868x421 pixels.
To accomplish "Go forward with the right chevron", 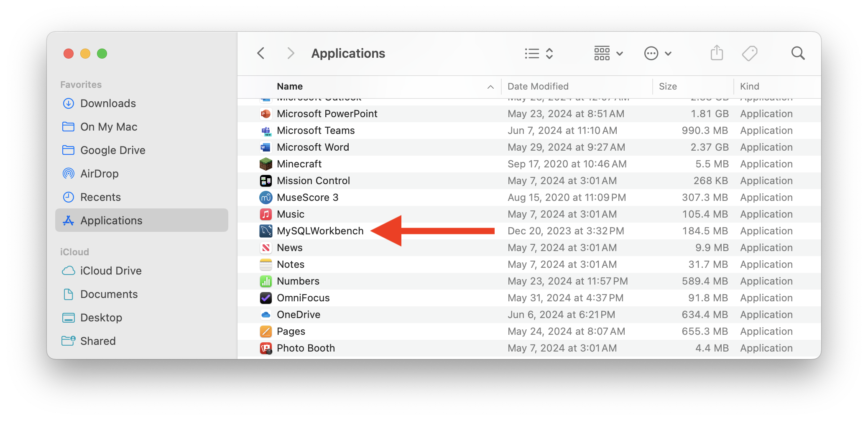I will [x=291, y=53].
